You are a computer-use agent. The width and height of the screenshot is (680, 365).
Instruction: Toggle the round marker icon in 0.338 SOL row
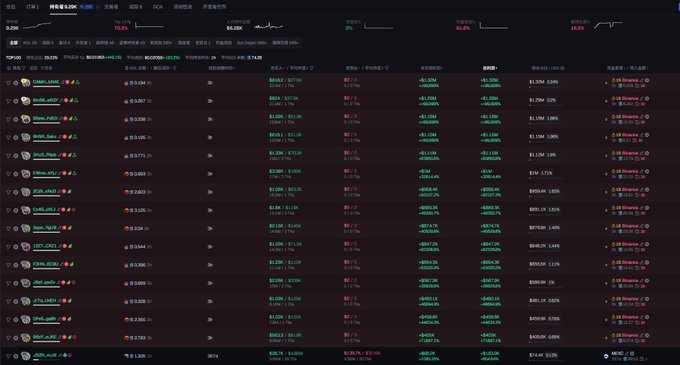[16, 119]
